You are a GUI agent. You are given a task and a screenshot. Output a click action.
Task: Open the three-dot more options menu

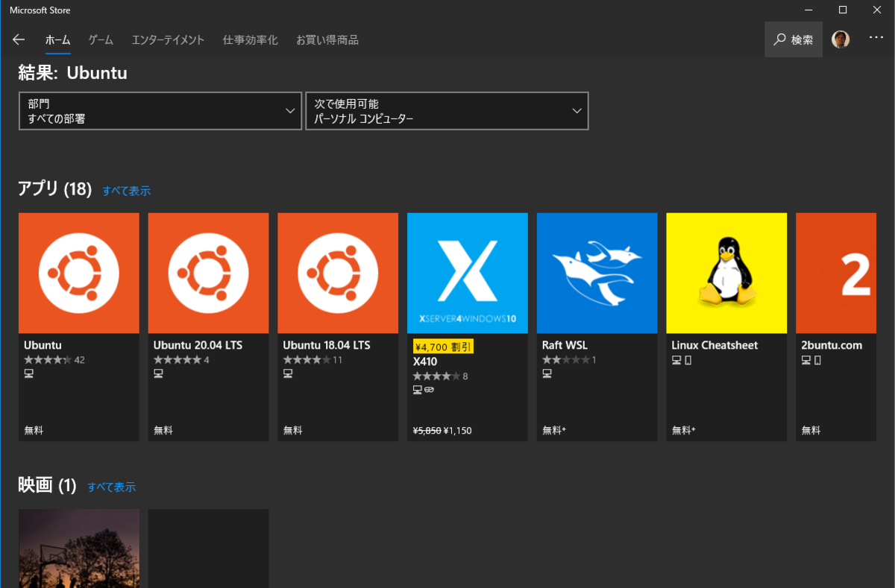coord(876,37)
